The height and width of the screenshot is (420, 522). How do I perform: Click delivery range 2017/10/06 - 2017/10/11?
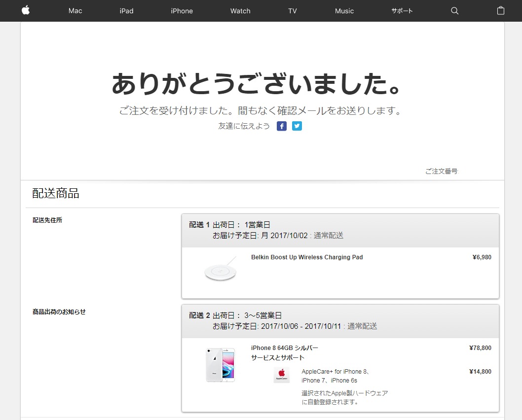(301, 326)
